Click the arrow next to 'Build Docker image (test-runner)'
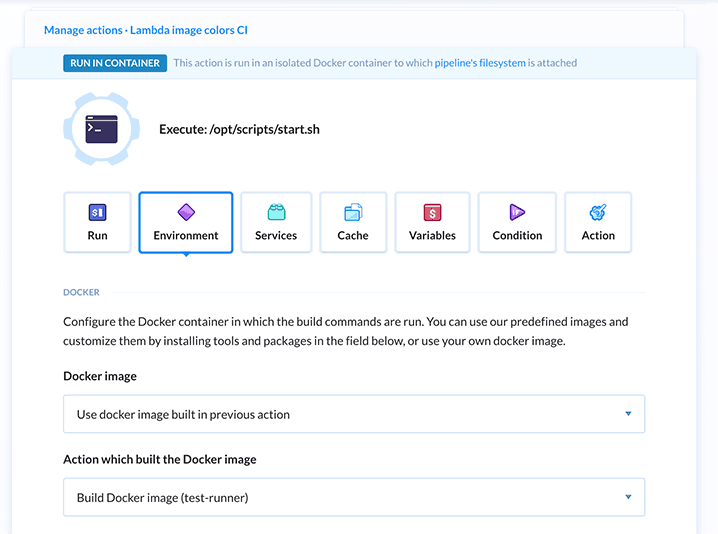Viewport: 718px width, 534px height. point(628,497)
